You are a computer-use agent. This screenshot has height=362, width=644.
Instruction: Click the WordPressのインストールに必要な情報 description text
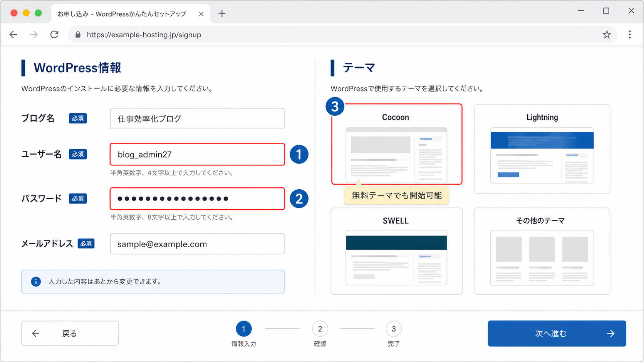coord(117,89)
